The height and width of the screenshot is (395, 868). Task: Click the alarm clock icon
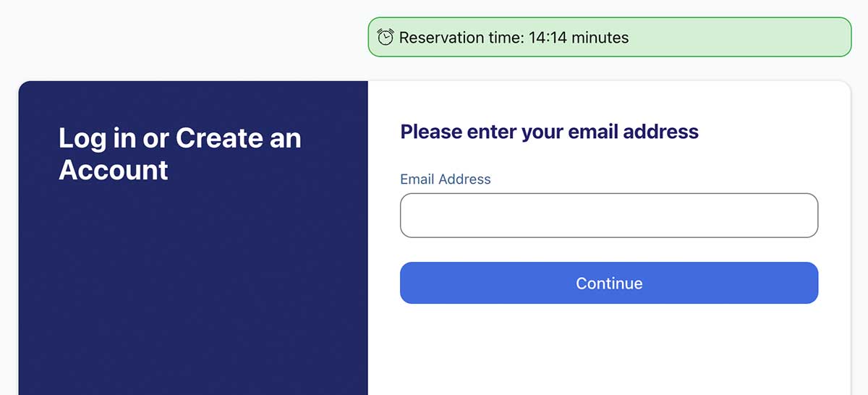pyautogui.click(x=386, y=37)
